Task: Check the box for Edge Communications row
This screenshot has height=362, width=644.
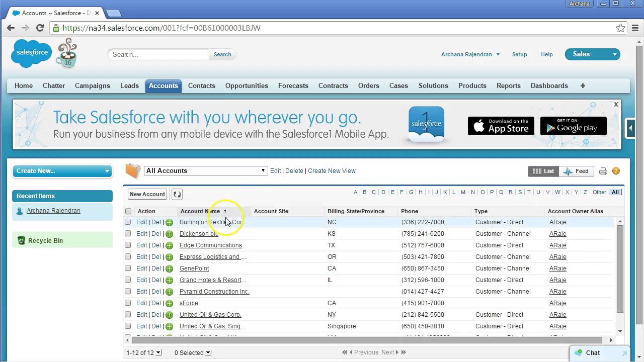Action: 128,245
